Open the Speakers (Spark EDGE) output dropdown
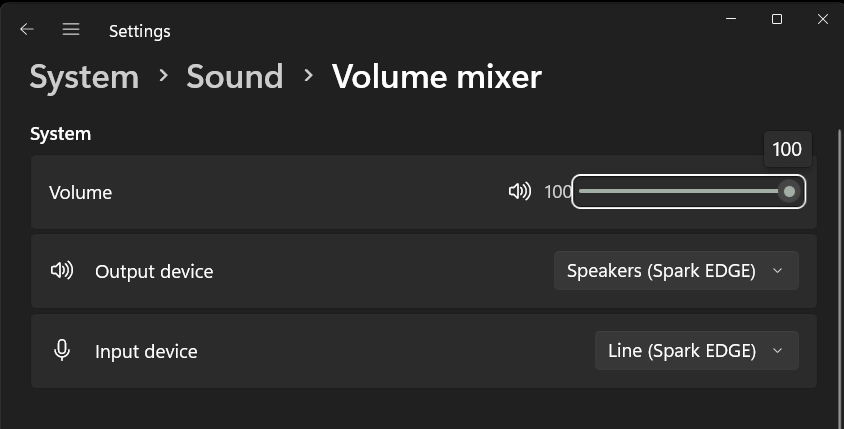This screenshot has height=429, width=844. click(676, 271)
